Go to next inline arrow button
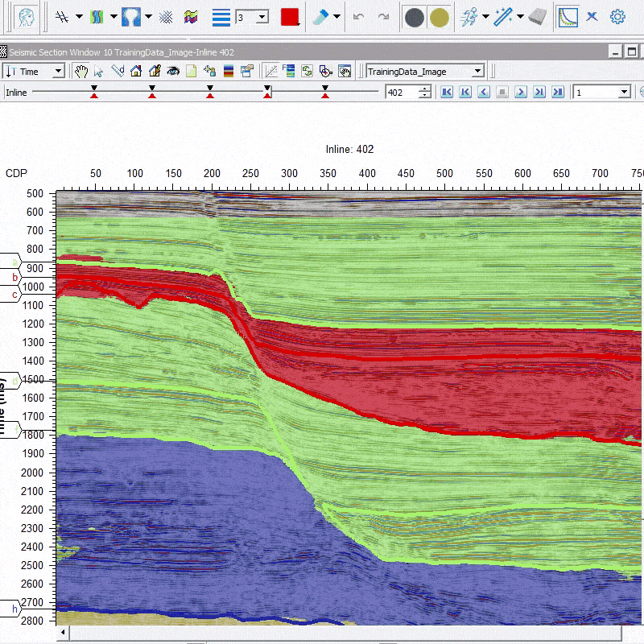The width and height of the screenshot is (644, 644). pos(521,92)
